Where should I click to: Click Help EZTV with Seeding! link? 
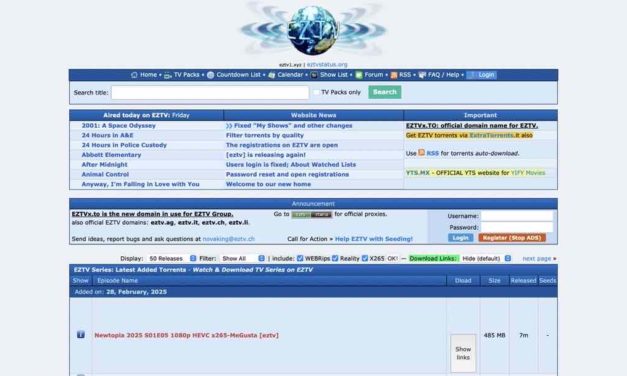tap(373, 239)
